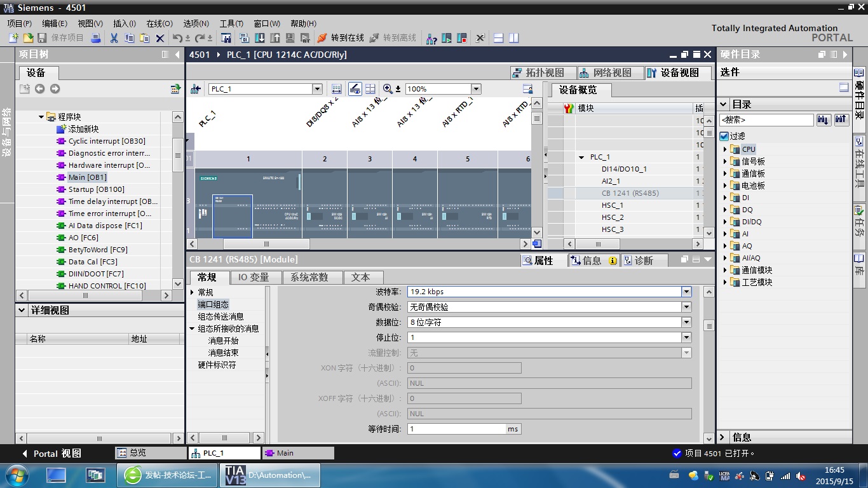The height and width of the screenshot is (488, 868).
Task: Click the accessible devices icon
Action: point(431,38)
